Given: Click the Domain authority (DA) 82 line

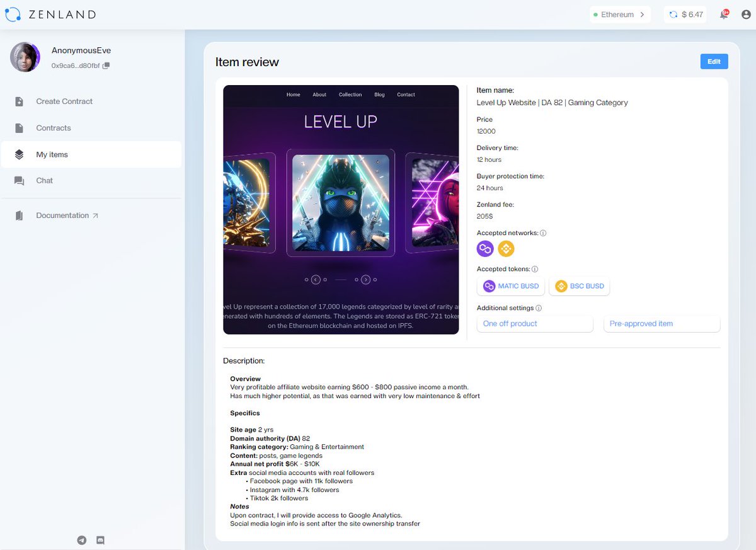Looking at the screenshot, I should pos(270,438).
